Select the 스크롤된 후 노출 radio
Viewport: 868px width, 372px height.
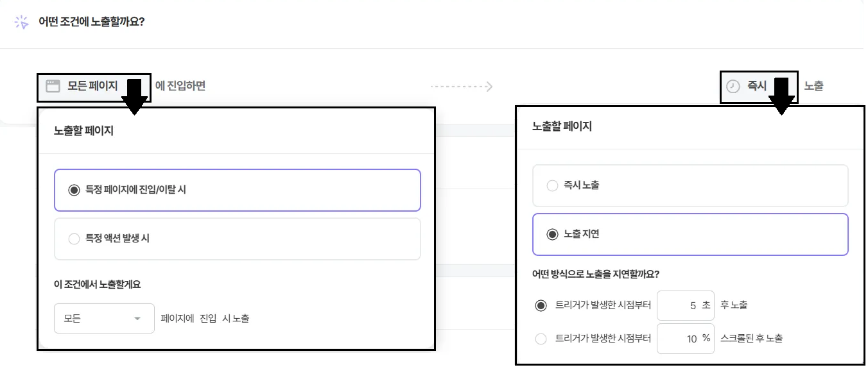541,339
